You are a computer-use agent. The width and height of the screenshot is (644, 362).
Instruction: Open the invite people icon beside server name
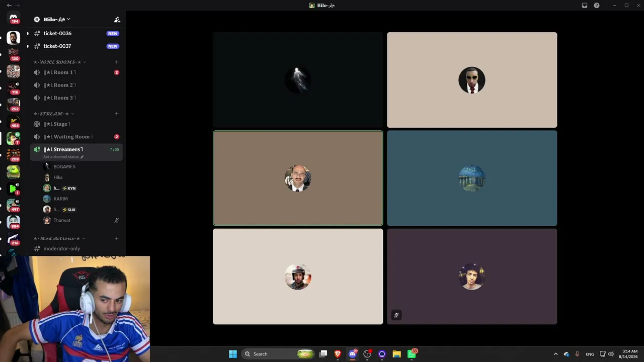click(117, 20)
